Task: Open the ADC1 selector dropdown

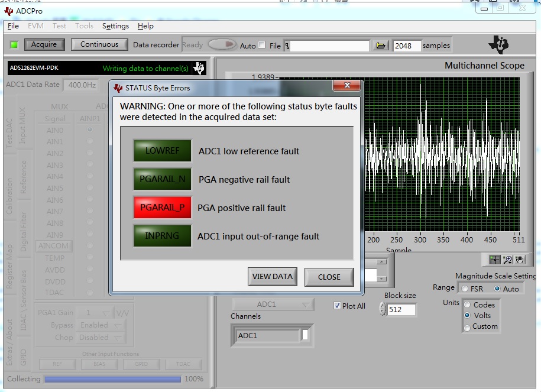Action: pyautogui.click(x=273, y=304)
